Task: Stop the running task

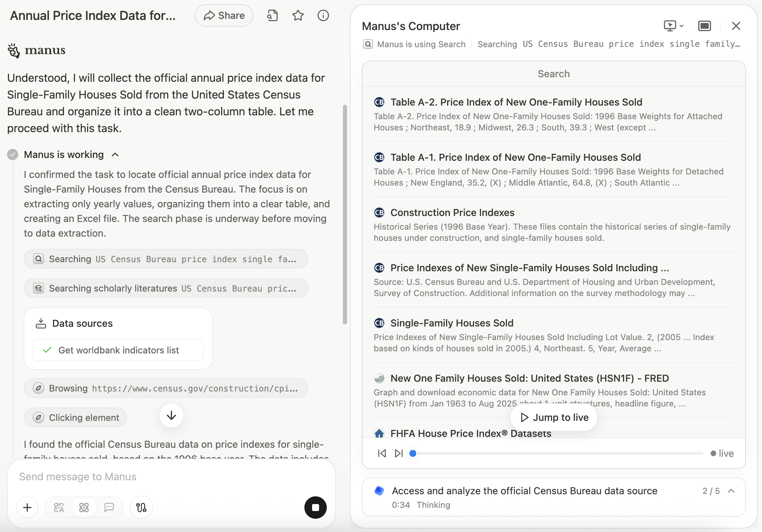Action: pyautogui.click(x=316, y=508)
